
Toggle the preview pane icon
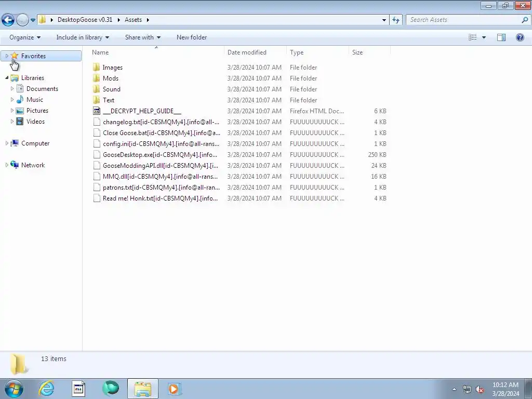[x=501, y=37]
